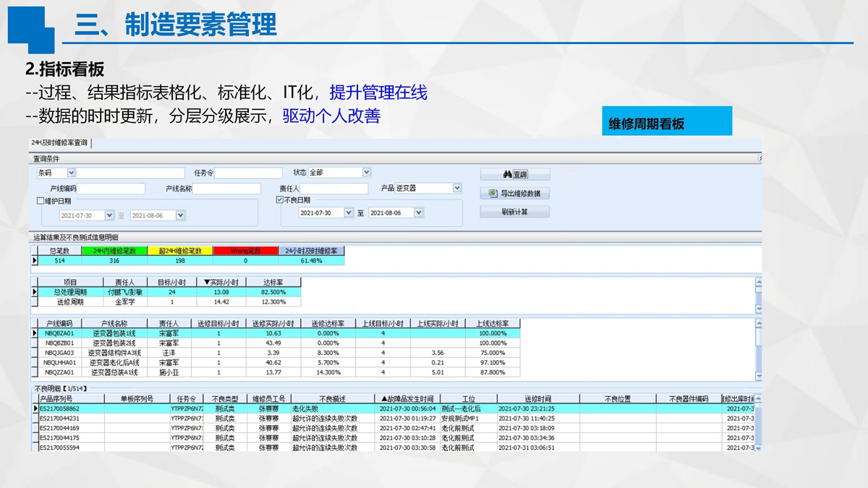The width and height of the screenshot is (868, 488).
Task: Enable the 维护日期 checkbox
Action: [x=41, y=201]
